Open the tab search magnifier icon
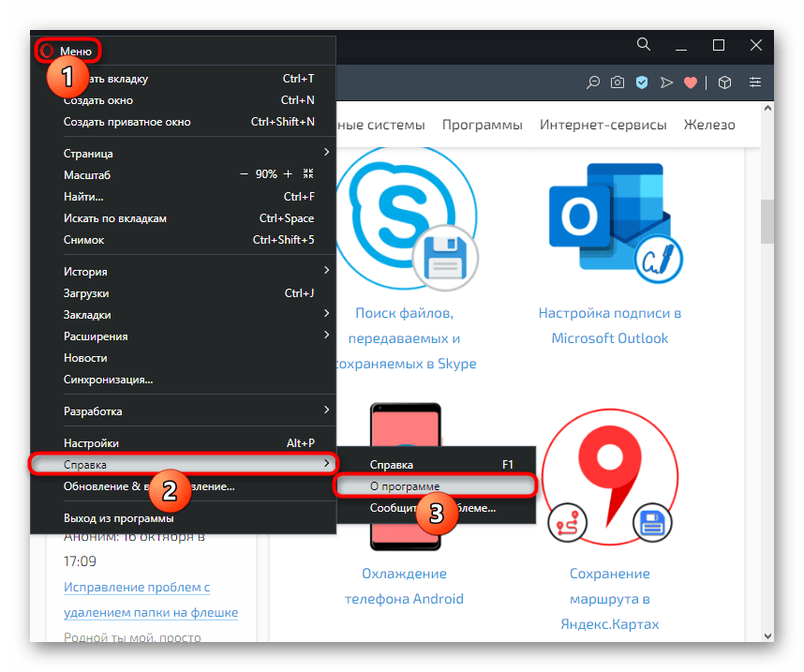 click(x=644, y=45)
